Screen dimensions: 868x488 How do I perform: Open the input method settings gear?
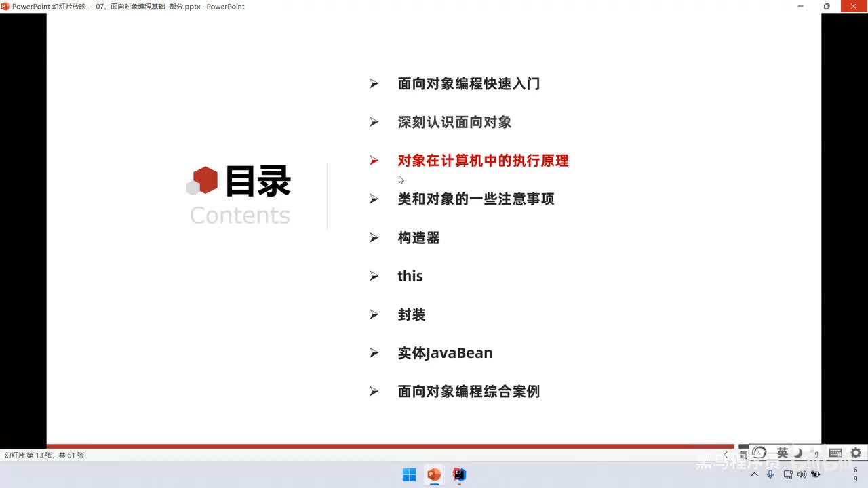coord(856,453)
